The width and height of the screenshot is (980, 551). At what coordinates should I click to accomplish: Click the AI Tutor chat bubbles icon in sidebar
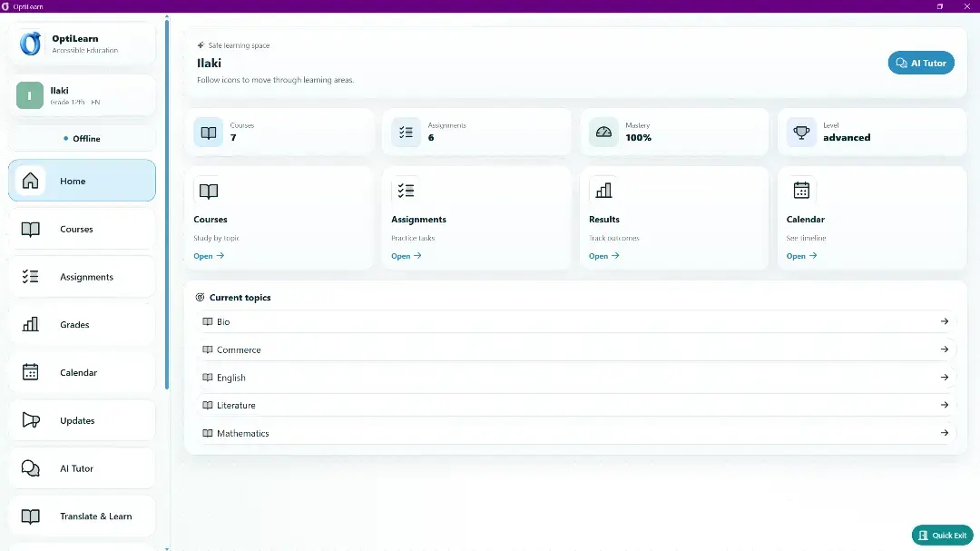click(30, 467)
